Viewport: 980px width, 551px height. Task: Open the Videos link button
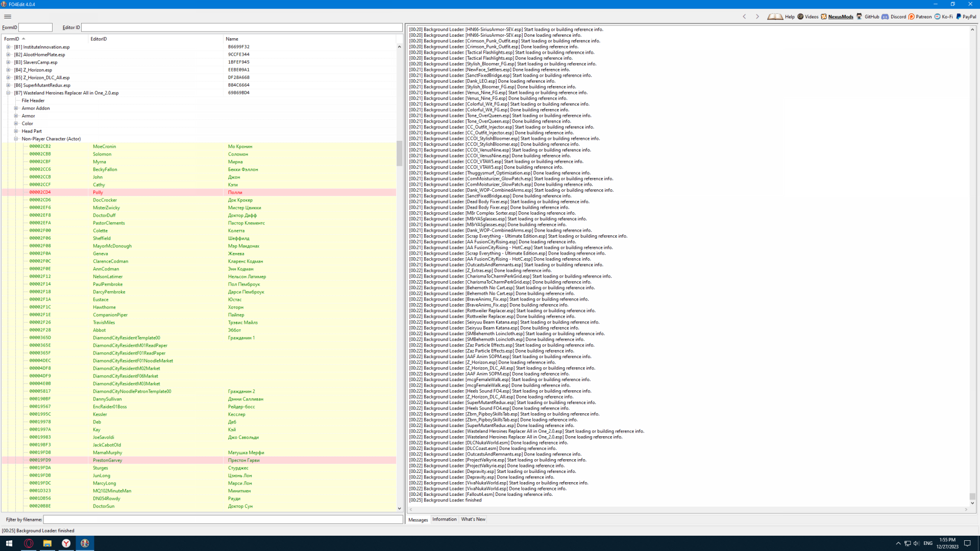[x=808, y=16]
